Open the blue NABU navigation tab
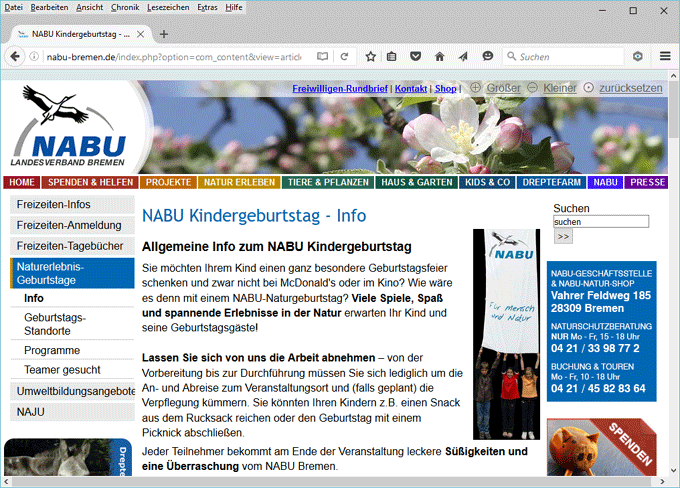680x488 pixels. 605,182
